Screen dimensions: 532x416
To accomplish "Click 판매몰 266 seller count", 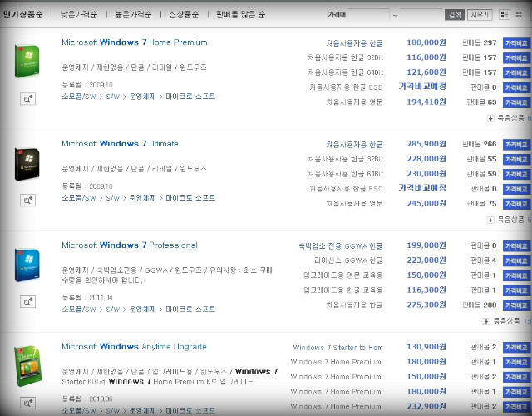I will (x=480, y=144).
